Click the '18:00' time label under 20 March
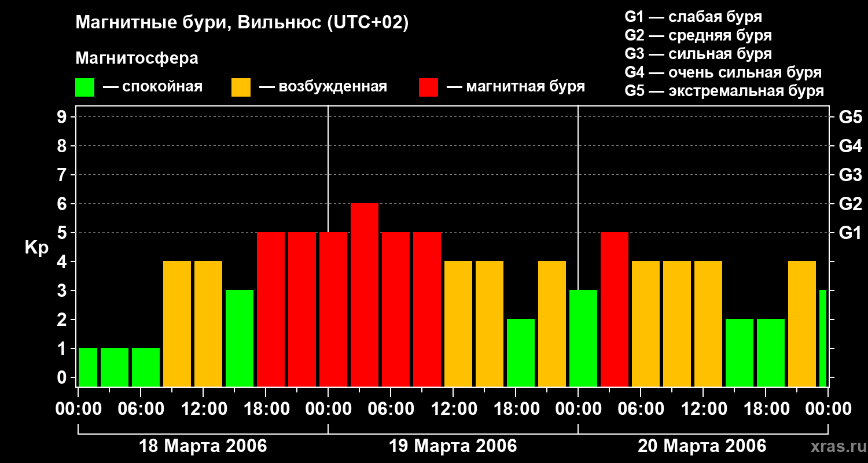The height and width of the screenshot is (463, 868). [x=766, y=409]
